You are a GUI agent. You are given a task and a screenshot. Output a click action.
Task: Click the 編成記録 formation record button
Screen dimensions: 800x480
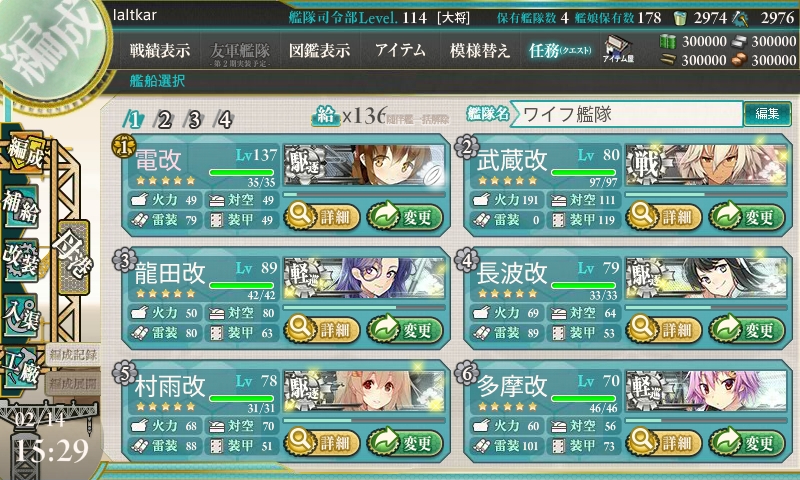(x=73, y=355)
